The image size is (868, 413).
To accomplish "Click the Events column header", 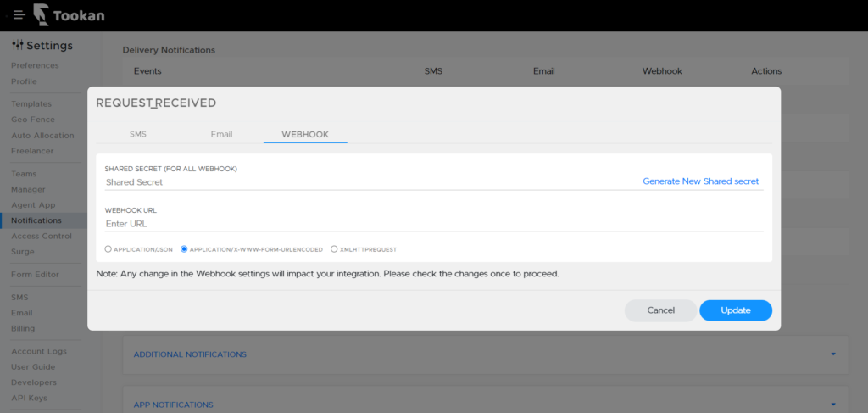I will [x=147, y=71].
